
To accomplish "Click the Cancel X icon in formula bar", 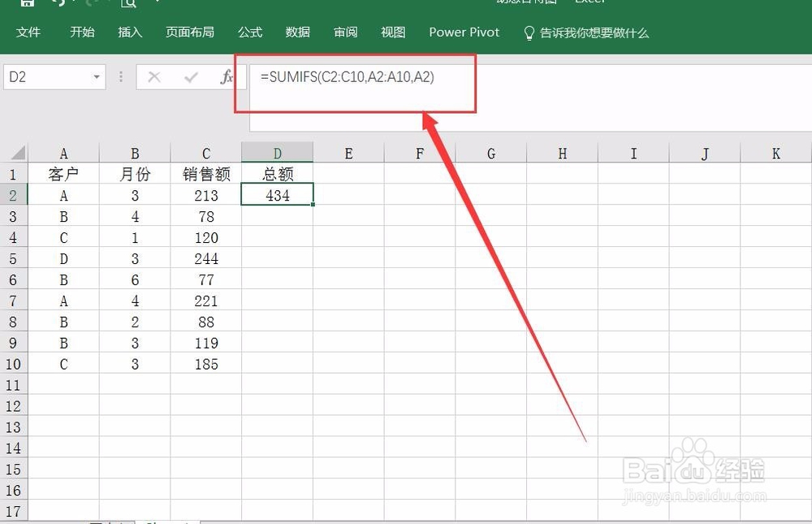I will 154,76.
